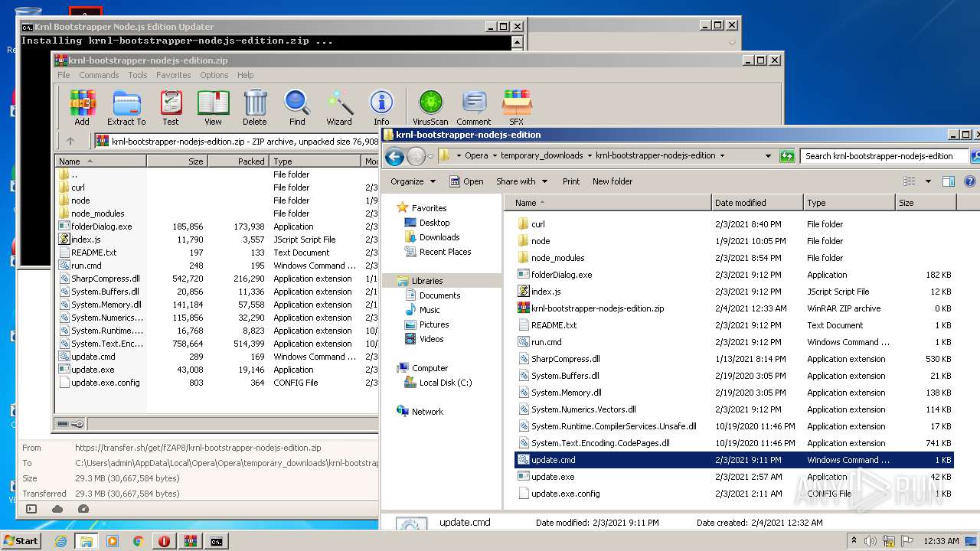Open the File menu in WinRAR
The height and width of the screenshot is (551, 980).
tap(64, 75)
